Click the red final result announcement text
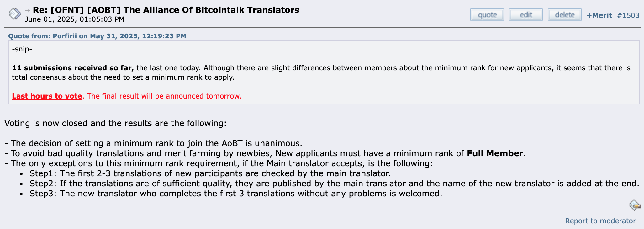This screenshot has width=644, height=229. pos(164,96)
